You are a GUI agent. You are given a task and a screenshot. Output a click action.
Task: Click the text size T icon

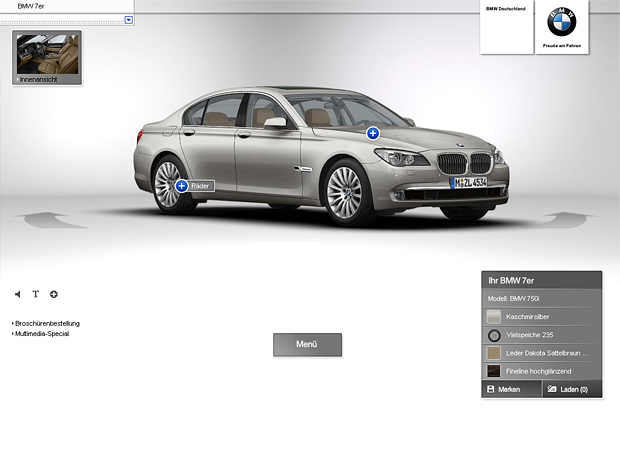36,294
